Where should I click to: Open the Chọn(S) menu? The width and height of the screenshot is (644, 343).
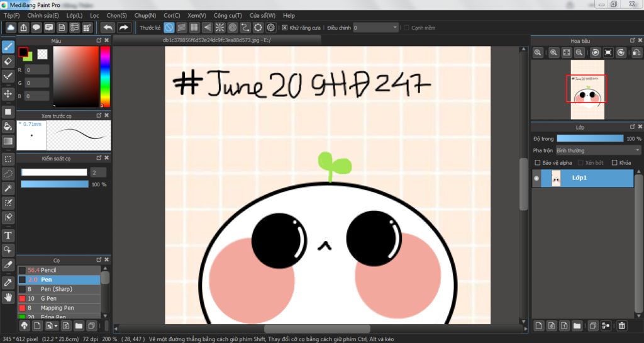[116, 15]
